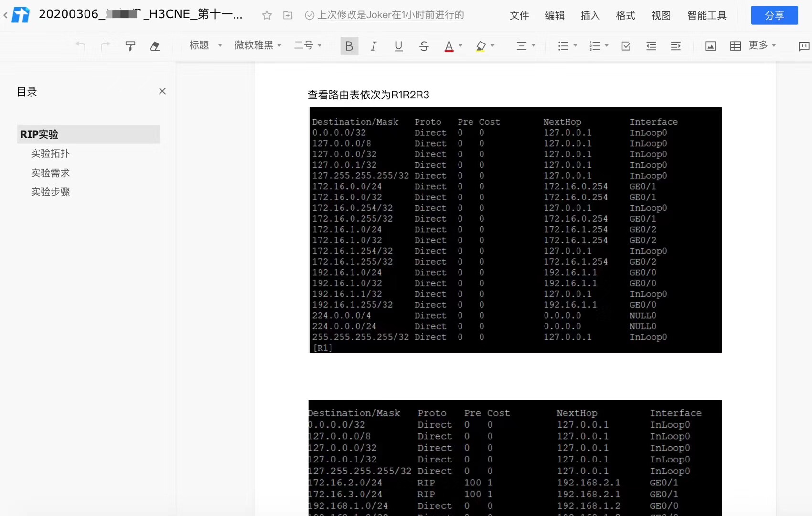Toggle bold formatting
This screenshot has width=812, height=516.
point(349,46)
